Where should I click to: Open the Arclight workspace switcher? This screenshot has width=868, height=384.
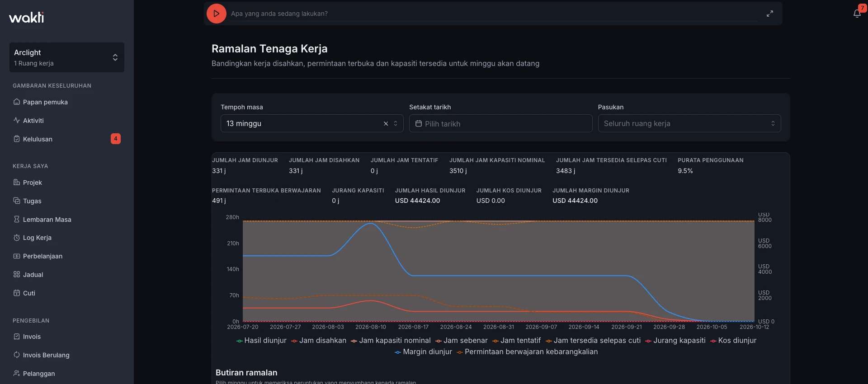pyautogui.click(x=67, y=57)
